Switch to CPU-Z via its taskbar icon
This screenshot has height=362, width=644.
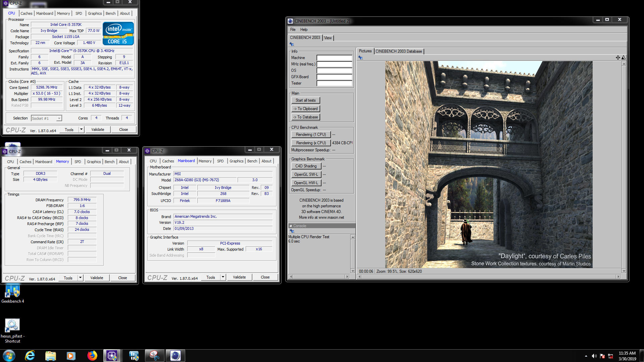point(112,356)
